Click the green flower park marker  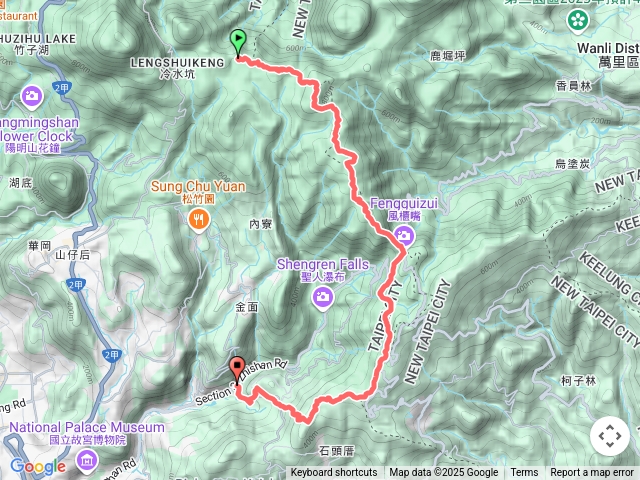578,21
